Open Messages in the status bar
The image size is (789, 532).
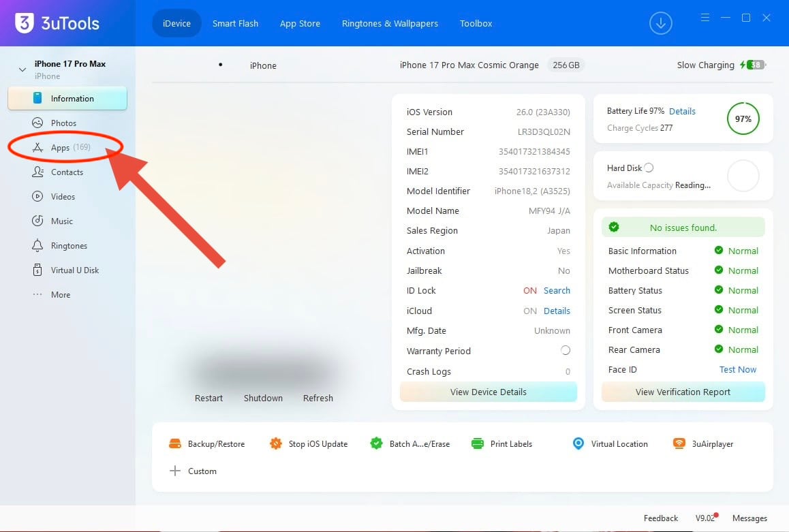point(749,518)
